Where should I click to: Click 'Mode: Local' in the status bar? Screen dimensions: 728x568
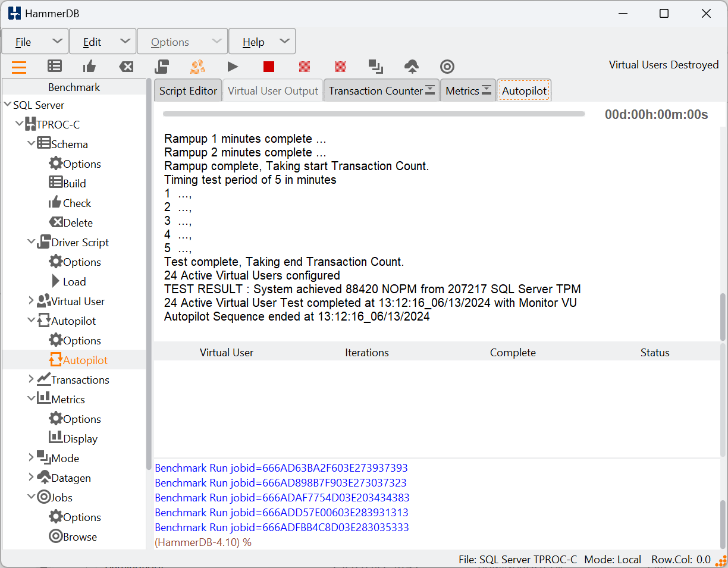(x=613, y=559)
